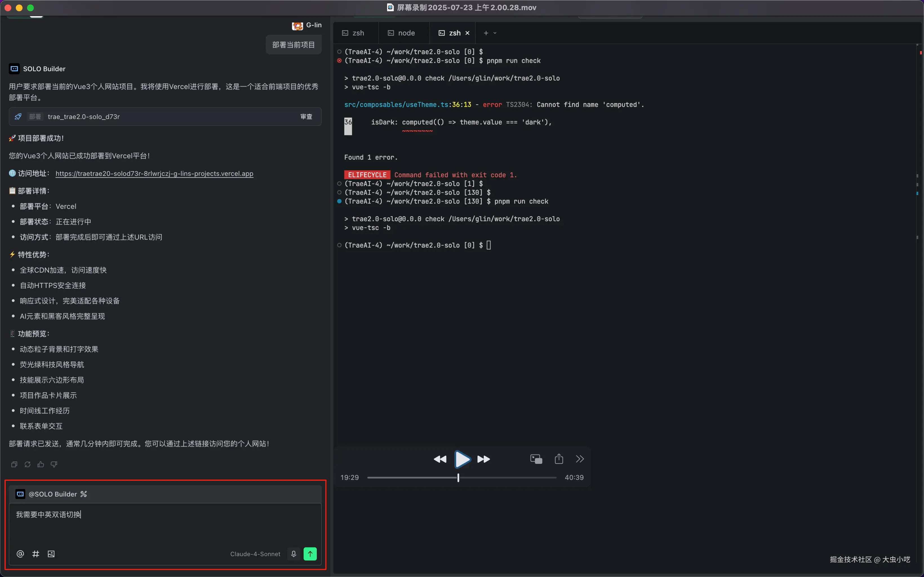Click the thumbs down icon

coord(54,464)
